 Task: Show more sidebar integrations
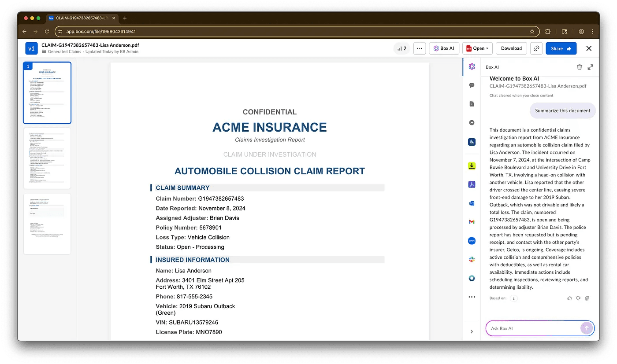pos(472,297)
